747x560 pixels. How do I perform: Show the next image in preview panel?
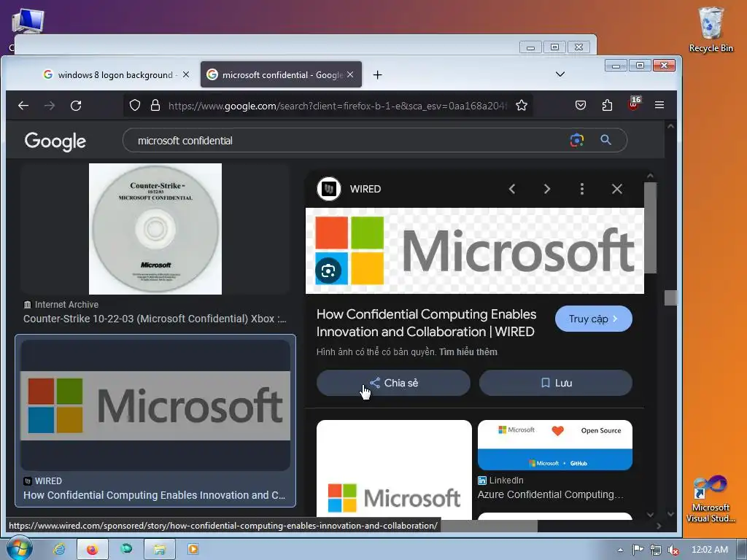point(547,189)
